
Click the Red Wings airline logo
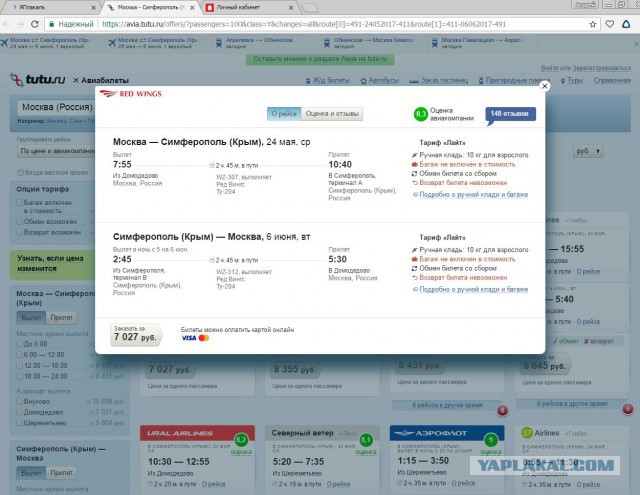pyautogui.click(x=131, y=94)
